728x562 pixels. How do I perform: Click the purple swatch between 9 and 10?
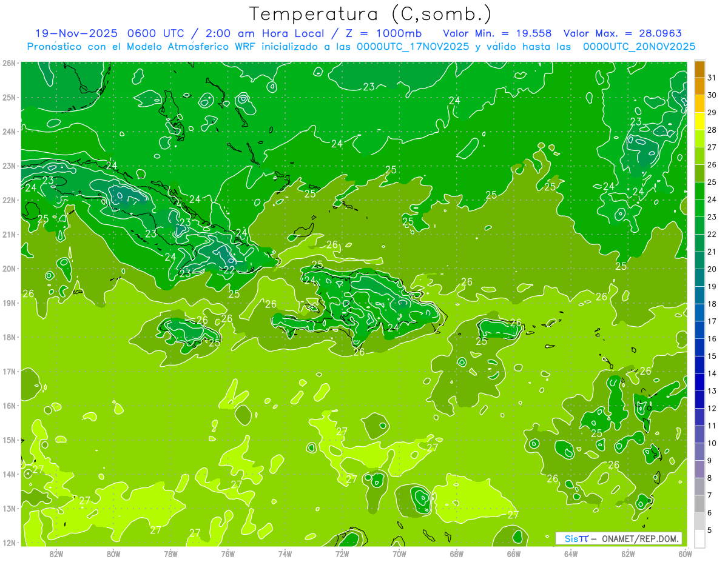coord(699,452)
